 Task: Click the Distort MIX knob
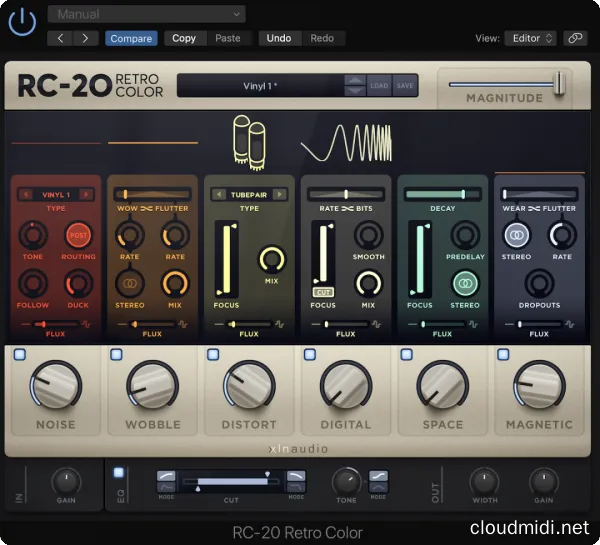272,259
